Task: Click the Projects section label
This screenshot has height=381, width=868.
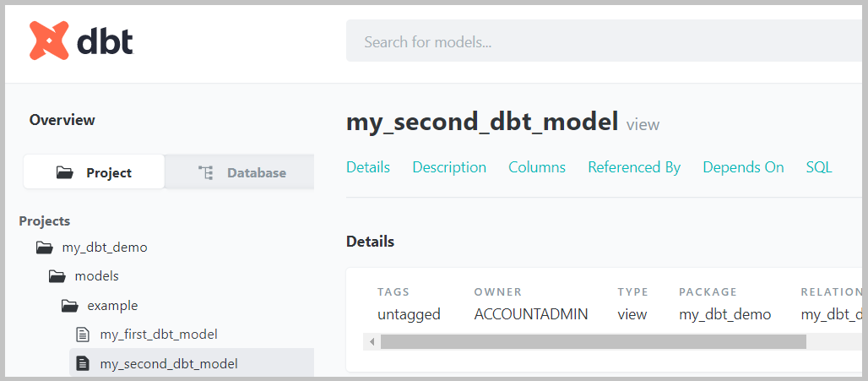Action: pos(44,221)
